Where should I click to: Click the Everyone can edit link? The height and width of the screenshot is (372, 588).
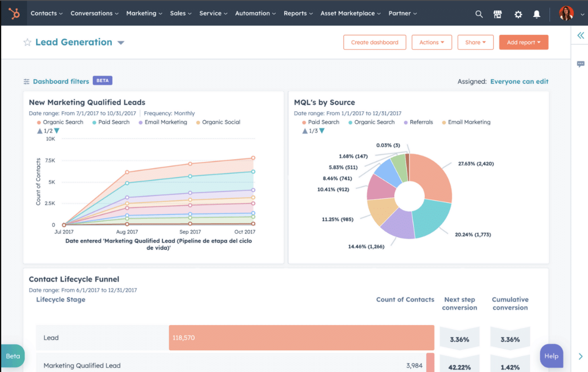pyautogui.click(x=519, y=81)
